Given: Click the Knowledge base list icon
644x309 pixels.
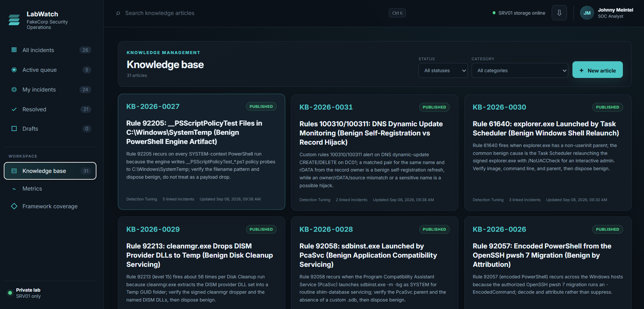Looking at the screenshot, I should [14, 171].
